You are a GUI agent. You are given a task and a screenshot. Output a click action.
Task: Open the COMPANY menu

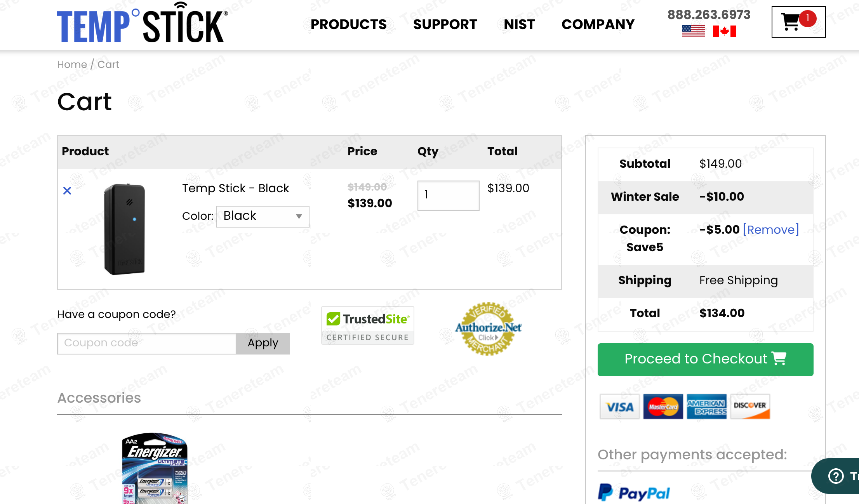click(x=598, y=24)
